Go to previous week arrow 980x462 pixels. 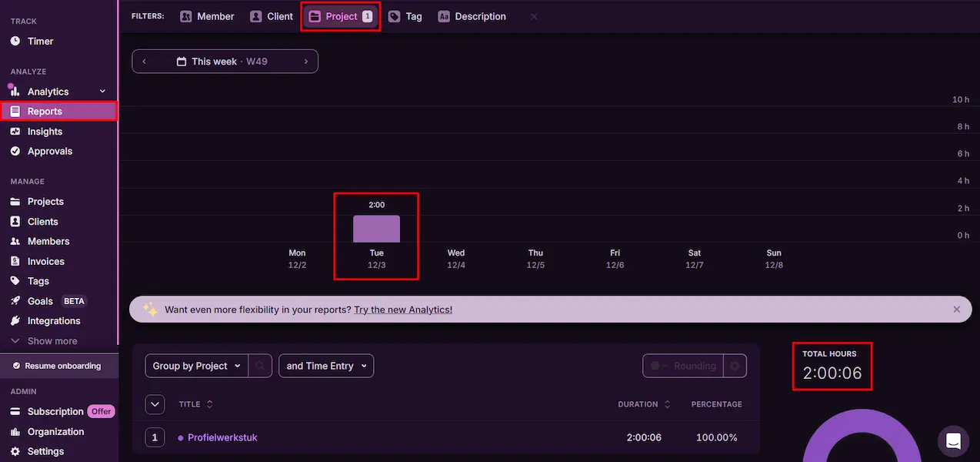145,62
